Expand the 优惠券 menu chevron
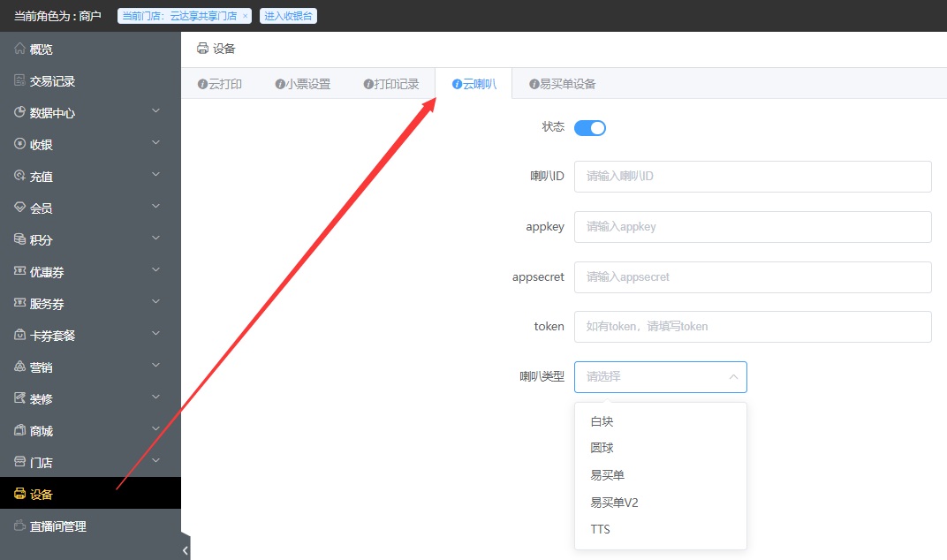Screen dimensions: 947x560 155,269
